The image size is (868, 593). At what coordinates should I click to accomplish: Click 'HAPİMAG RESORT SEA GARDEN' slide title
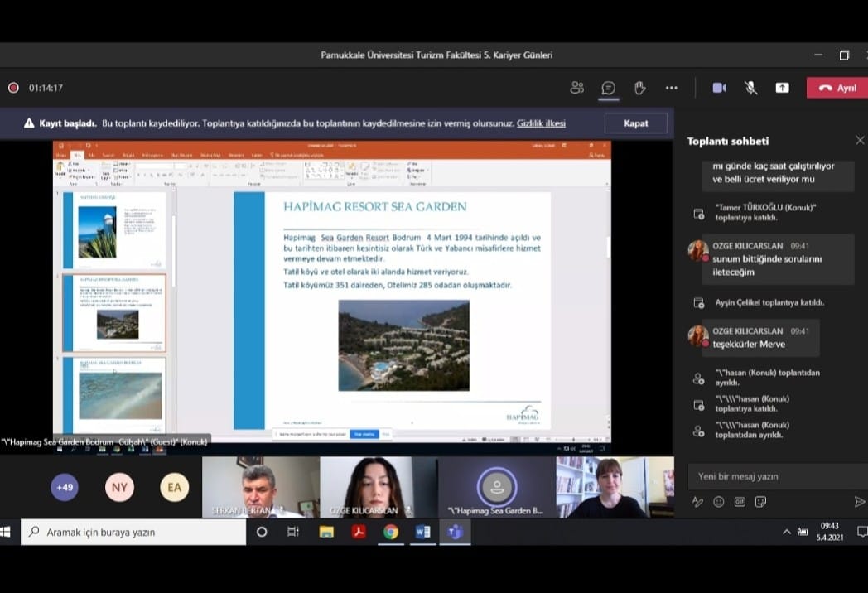coord(374,206)
